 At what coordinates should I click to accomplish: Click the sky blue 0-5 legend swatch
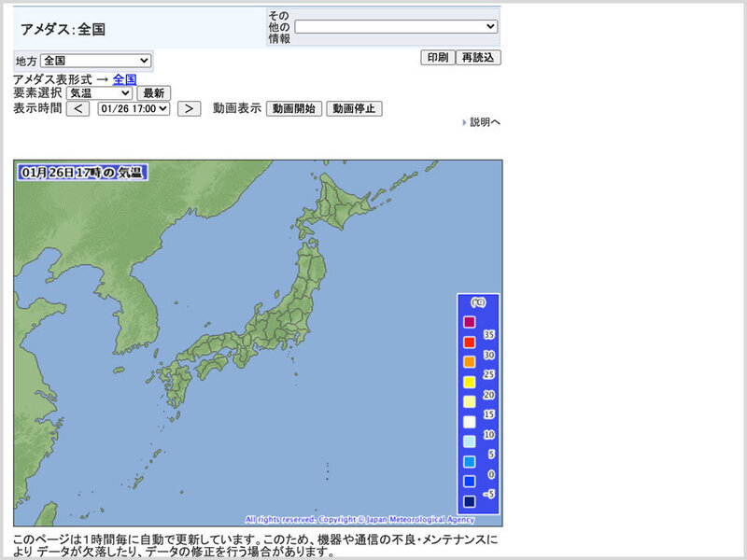click(x=470, y=461)
